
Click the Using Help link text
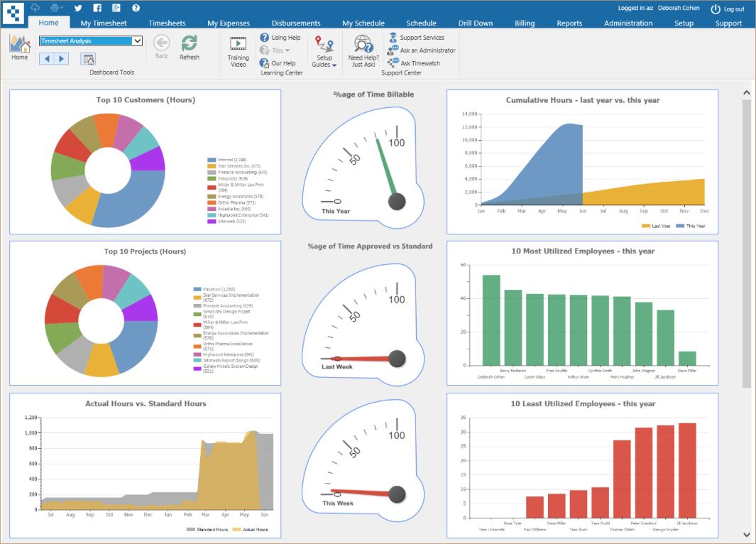286,38
